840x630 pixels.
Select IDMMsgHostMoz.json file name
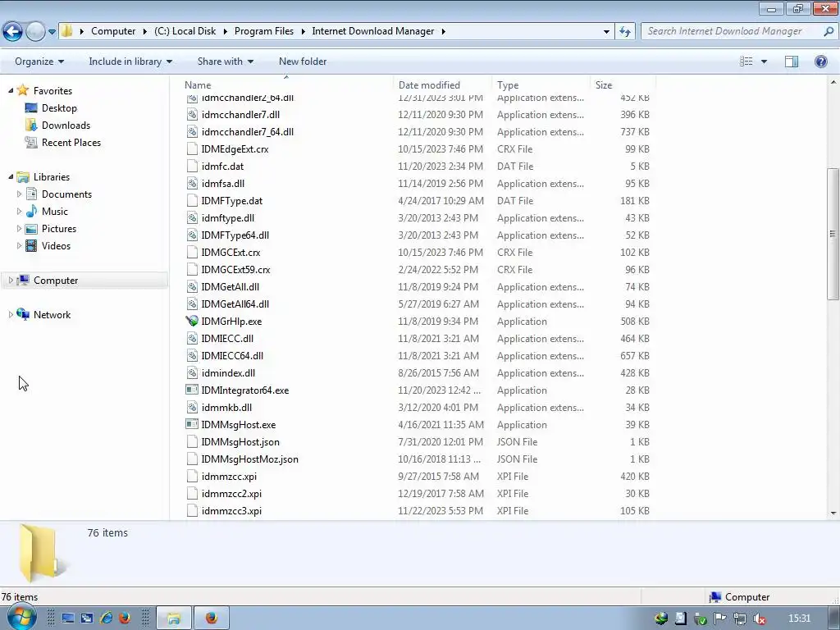pyautogui.click(x=249, y=459)
